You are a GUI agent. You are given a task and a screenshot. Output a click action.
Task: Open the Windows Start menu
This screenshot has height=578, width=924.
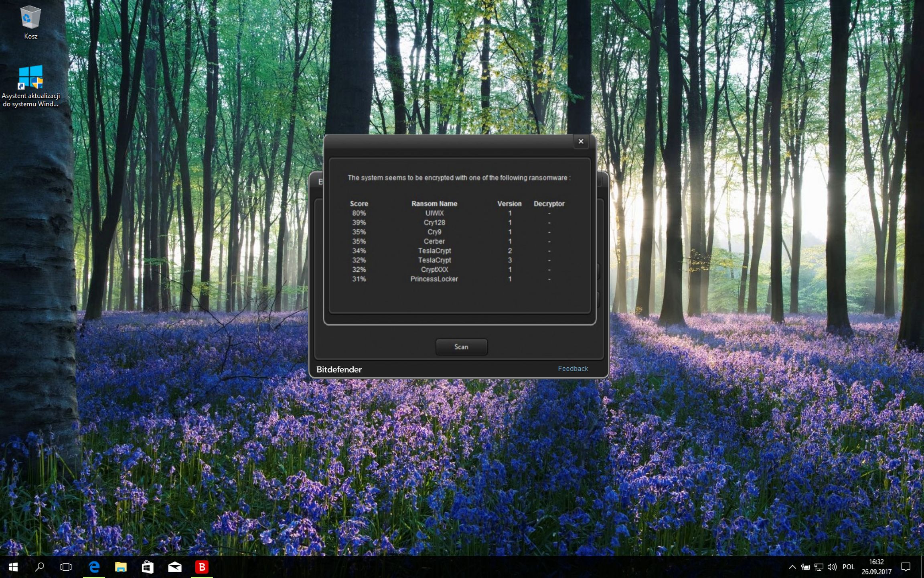tap(13, 567)
